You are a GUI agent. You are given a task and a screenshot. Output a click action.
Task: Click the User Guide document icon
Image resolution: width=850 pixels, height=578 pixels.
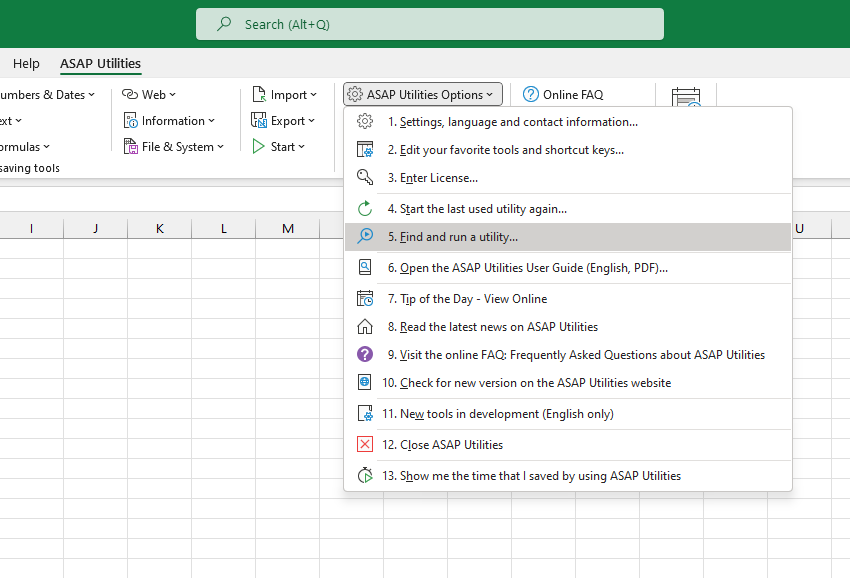365,267
